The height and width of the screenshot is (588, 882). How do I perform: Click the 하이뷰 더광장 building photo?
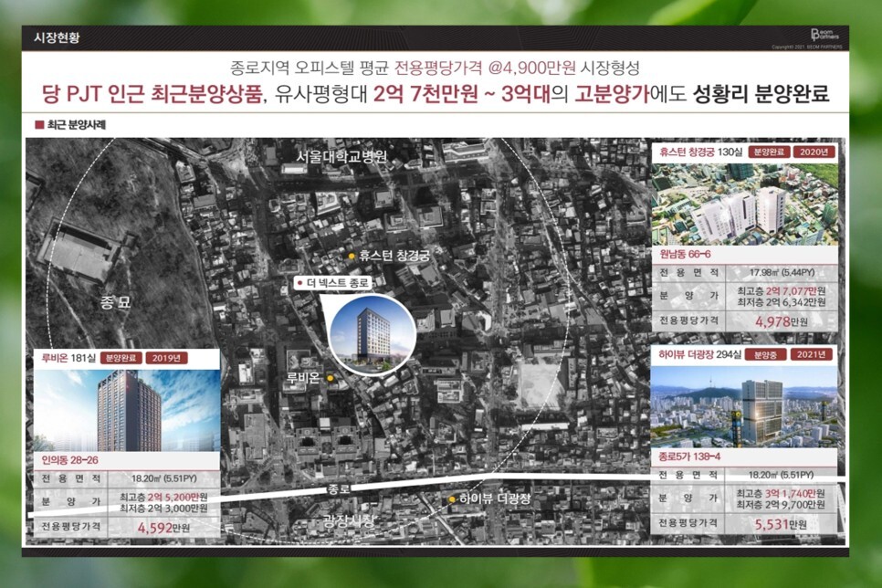(744, 407)
